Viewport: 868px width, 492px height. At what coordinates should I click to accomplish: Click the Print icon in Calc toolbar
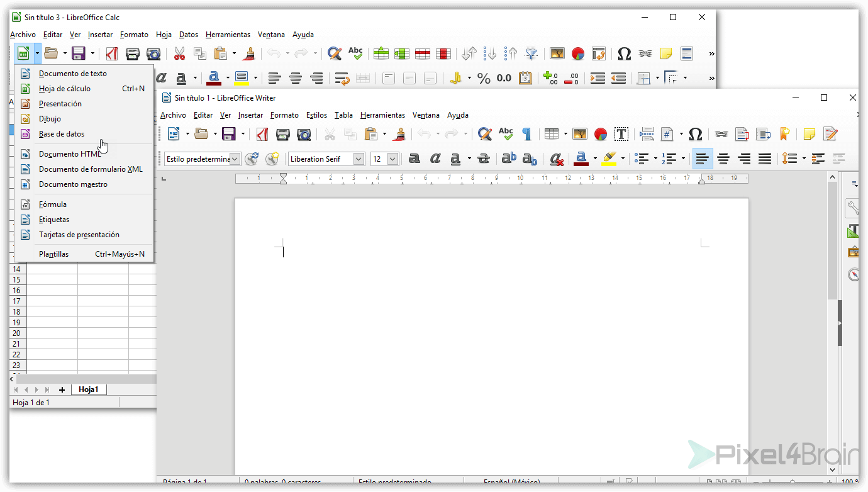133,54
